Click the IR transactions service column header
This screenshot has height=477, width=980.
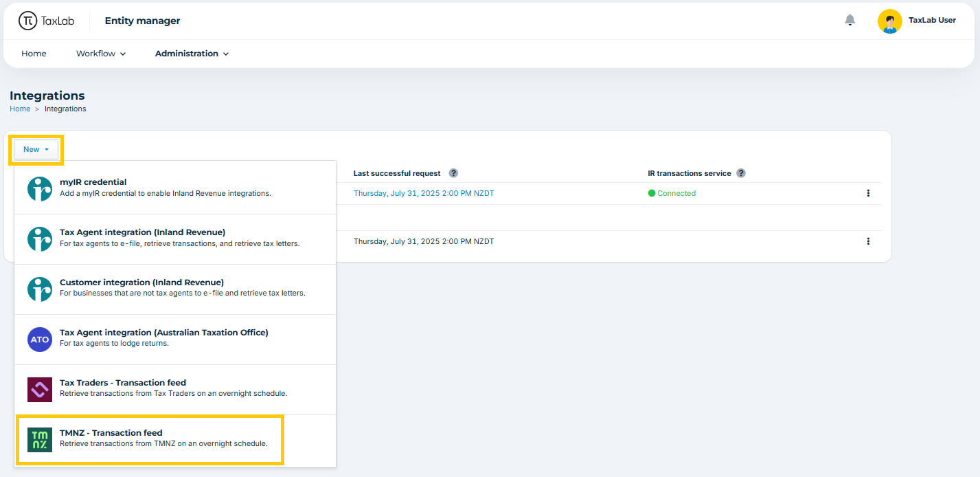[690, 173]
